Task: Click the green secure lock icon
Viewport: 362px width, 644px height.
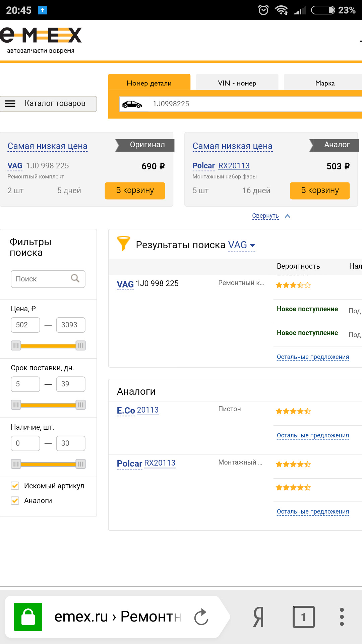Action: click(x=28, y=617)
